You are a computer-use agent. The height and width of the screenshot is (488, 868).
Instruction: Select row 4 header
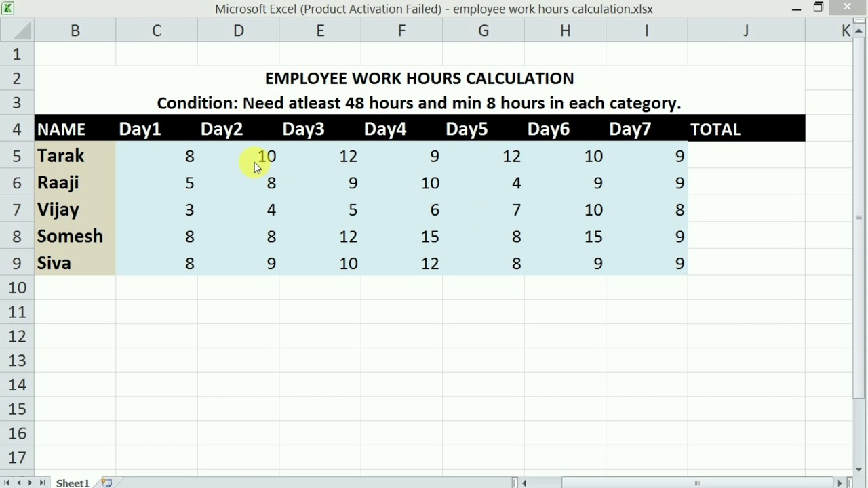(17, 129)
